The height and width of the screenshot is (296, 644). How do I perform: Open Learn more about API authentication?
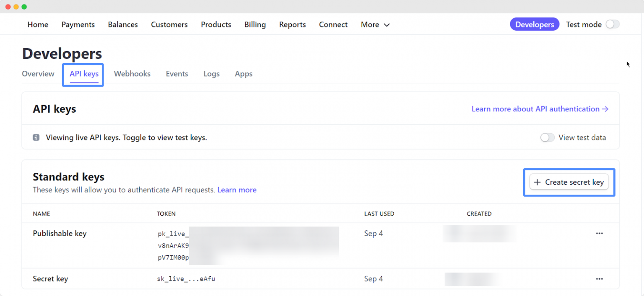(x=540, y=109)
